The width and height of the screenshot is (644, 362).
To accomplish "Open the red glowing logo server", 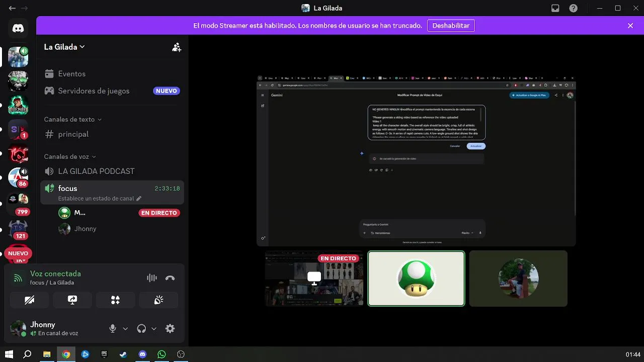I will tap(18, 154).
